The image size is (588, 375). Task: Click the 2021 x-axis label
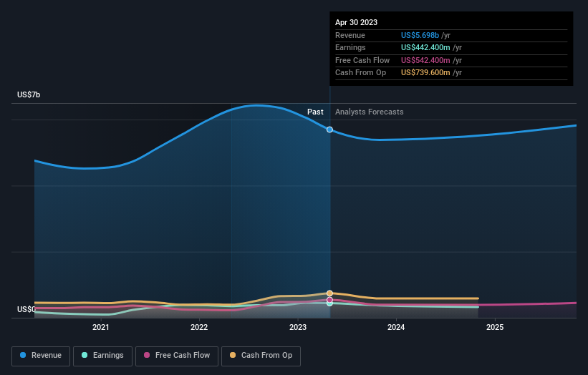(100, 328)
